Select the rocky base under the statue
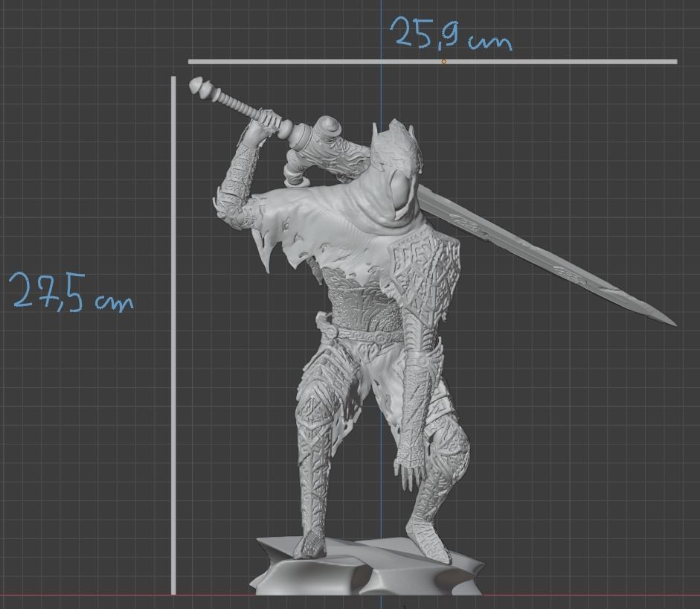Screen dimensions: 700x609 (x=367, y=567)
